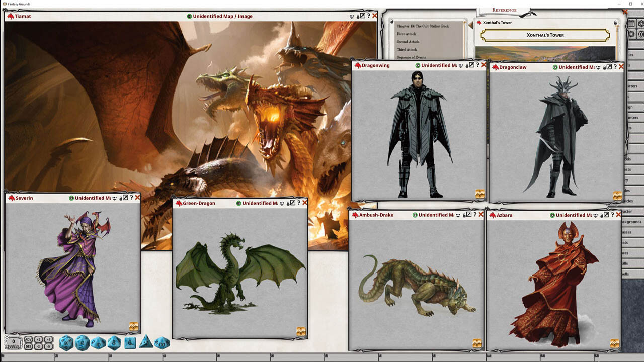Pop out the Tiamat image window

click(x=362, y=16)
